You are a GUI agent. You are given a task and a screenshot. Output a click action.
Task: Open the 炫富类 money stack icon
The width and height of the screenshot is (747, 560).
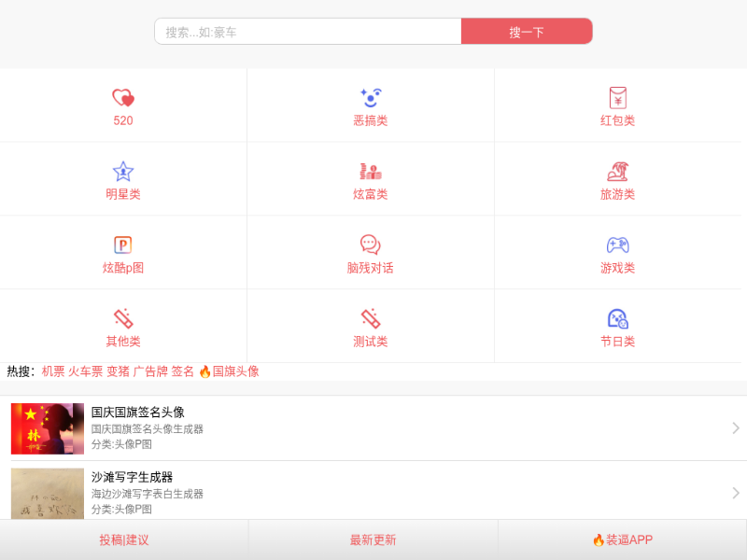click(371, 171)
